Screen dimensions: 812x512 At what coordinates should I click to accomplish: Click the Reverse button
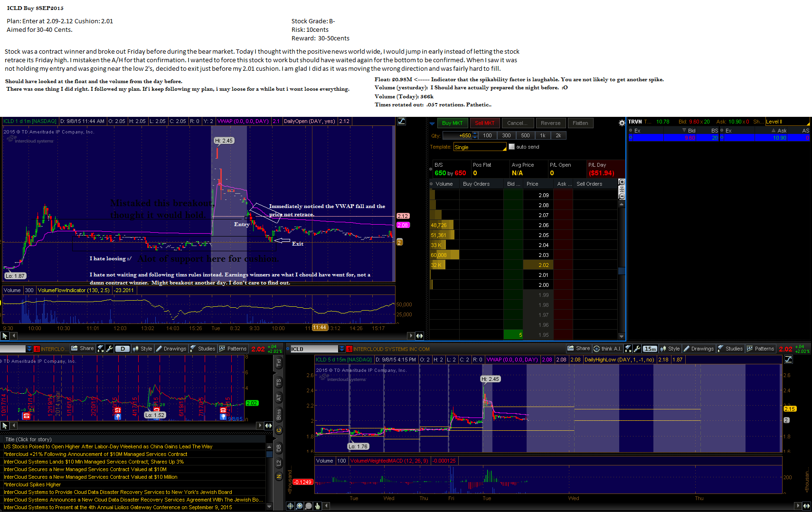tap(550, 123)
